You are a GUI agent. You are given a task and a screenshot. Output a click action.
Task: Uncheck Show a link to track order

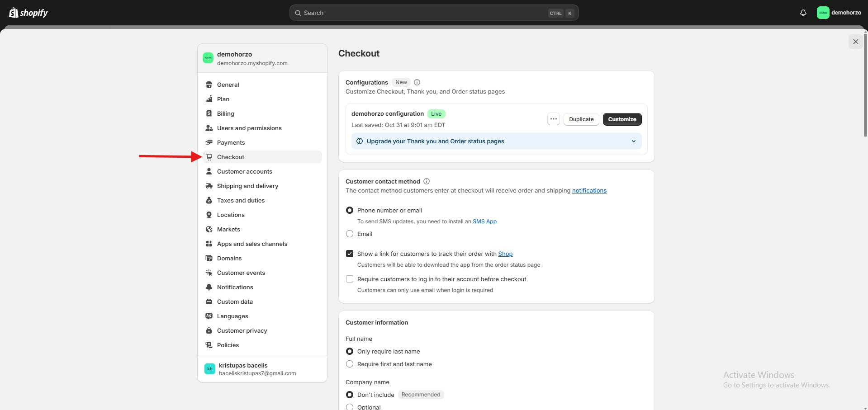[350, 254]
